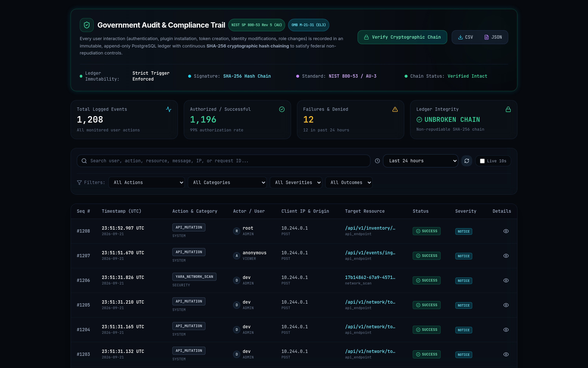Click the NOTICE severity badge in row #1207

[x=464, y=256]
